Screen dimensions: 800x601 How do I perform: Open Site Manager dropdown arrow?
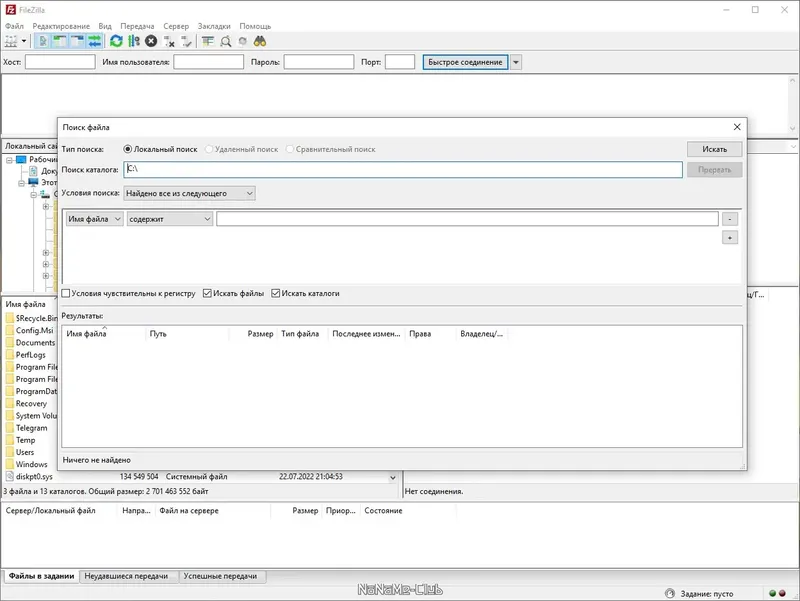pos(23,41)
